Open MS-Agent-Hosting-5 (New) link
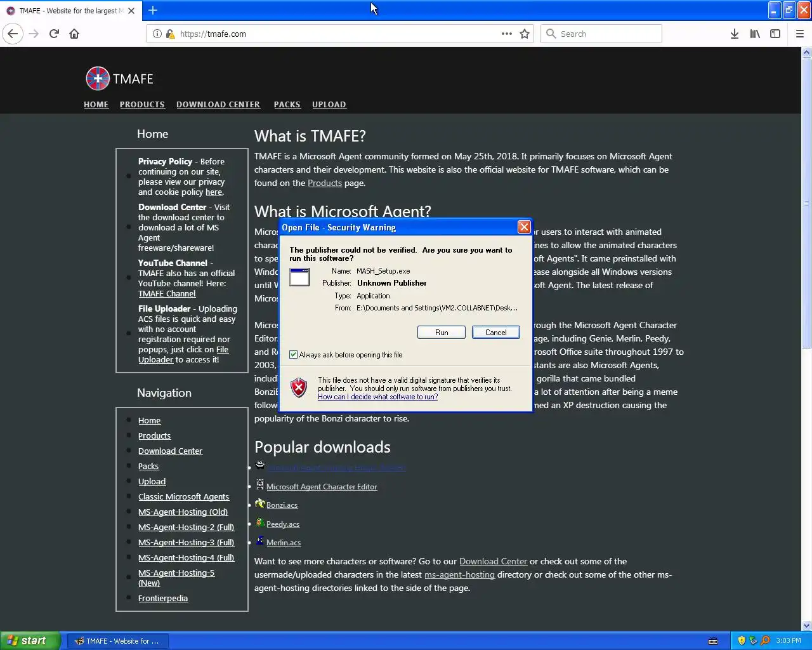The image size is (812, 650). click(x=176, y=578)
